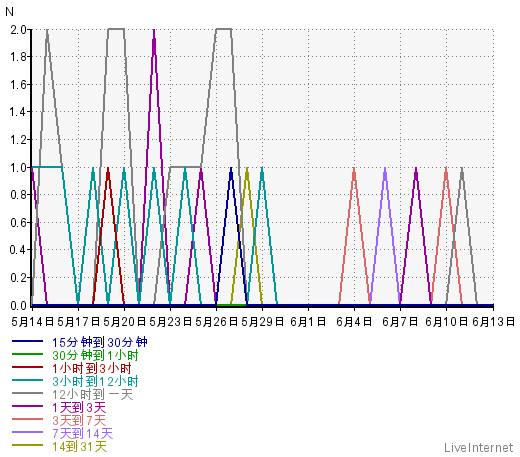520x457 pixels.
Task: Click the dark red 1小时到3小时 legend line
Action: pyautogui.click(x=27, y=367)
